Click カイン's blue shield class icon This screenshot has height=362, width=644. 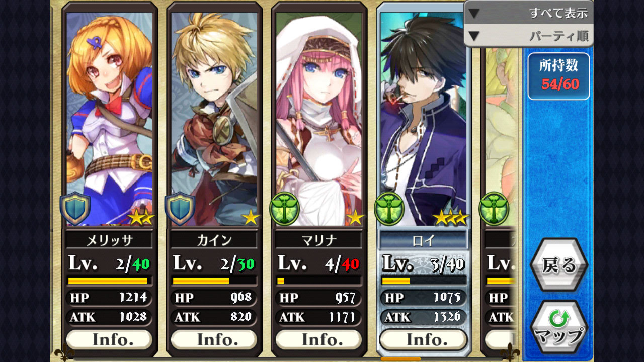180,209
